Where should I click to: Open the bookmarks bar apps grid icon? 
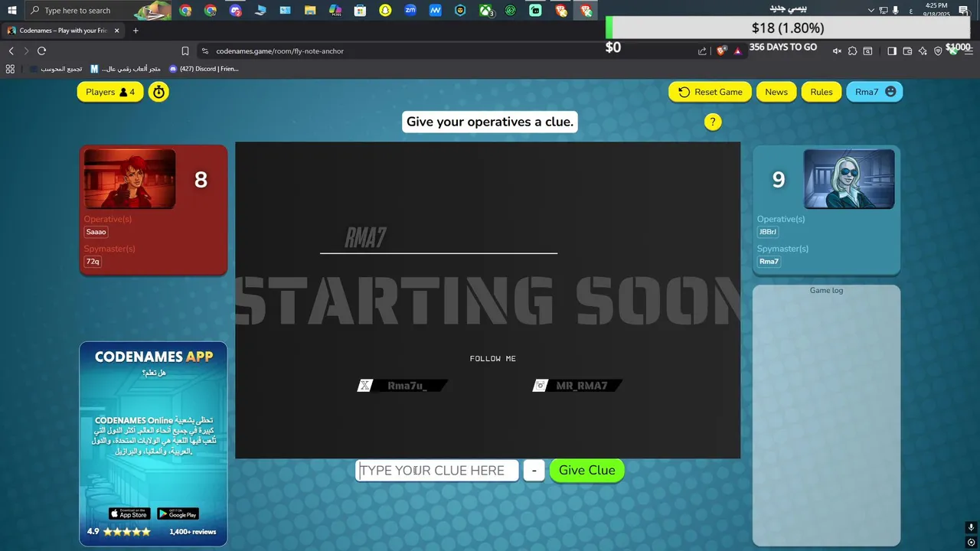tap(10, 69)
